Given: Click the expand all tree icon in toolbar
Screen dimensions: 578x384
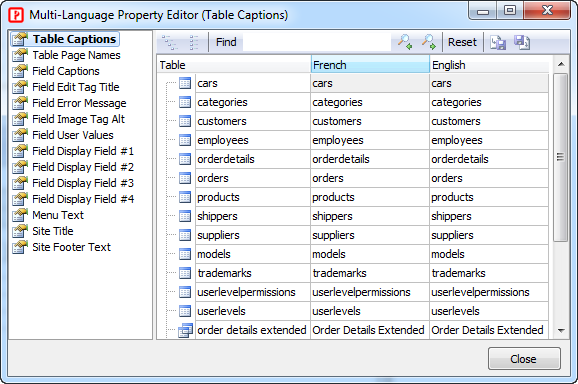Looking at the screenshot, I should (170, 42).
